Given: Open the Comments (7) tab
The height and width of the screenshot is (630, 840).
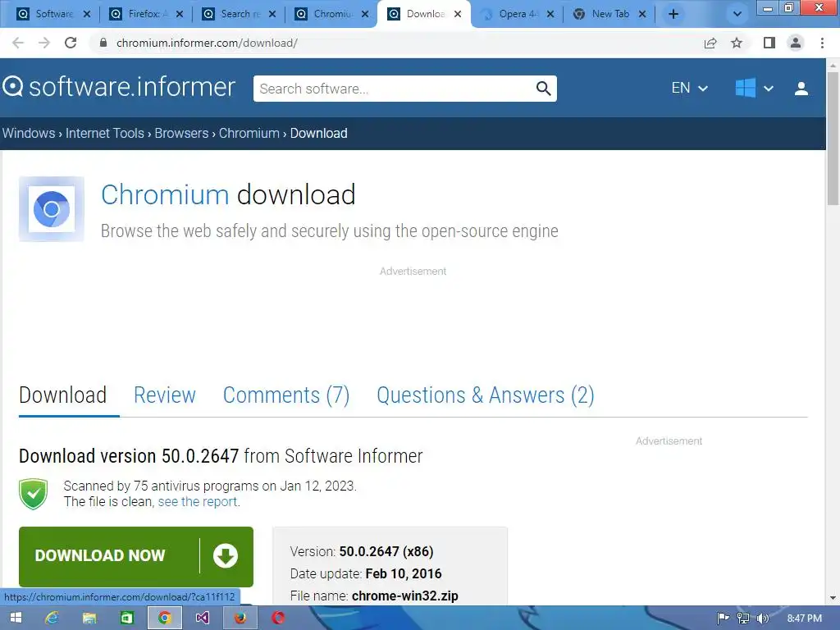Looking at the screenshot, I should coord(286,395).
